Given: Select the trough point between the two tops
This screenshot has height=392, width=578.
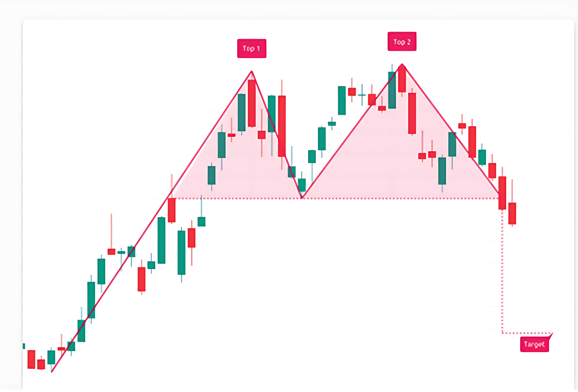Looking at the screenshot, I should point(302,198).
